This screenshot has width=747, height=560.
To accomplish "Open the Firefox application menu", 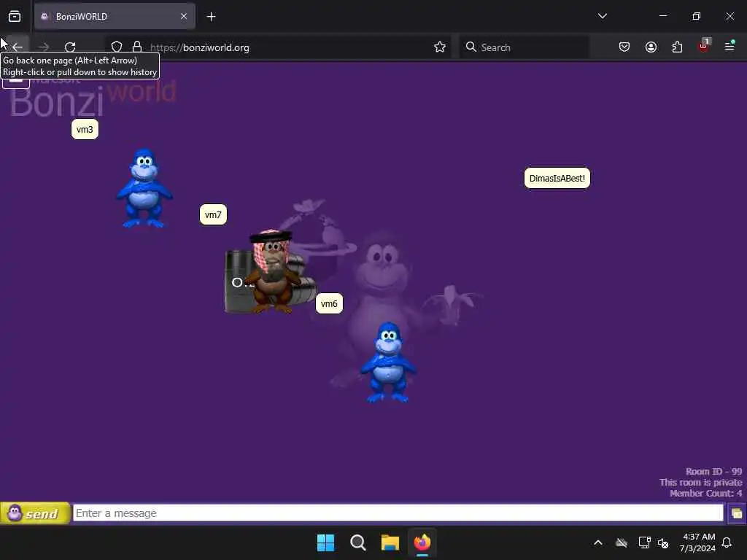I will [x=729, y=46].
